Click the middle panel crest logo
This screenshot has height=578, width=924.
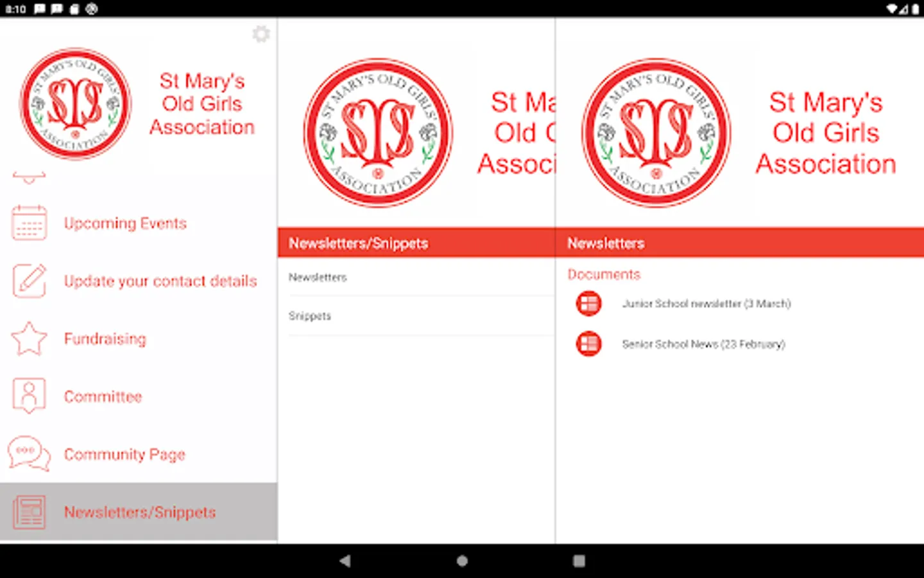[378, 133]
